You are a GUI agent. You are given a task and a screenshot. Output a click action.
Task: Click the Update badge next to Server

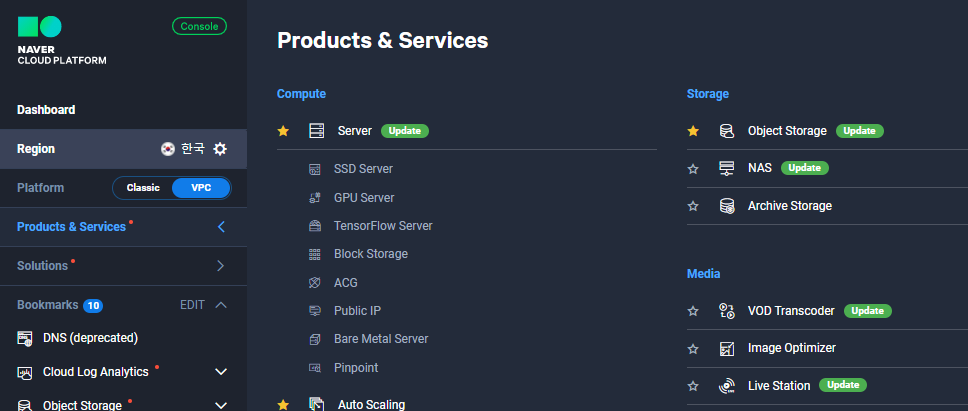click(404, 131)
